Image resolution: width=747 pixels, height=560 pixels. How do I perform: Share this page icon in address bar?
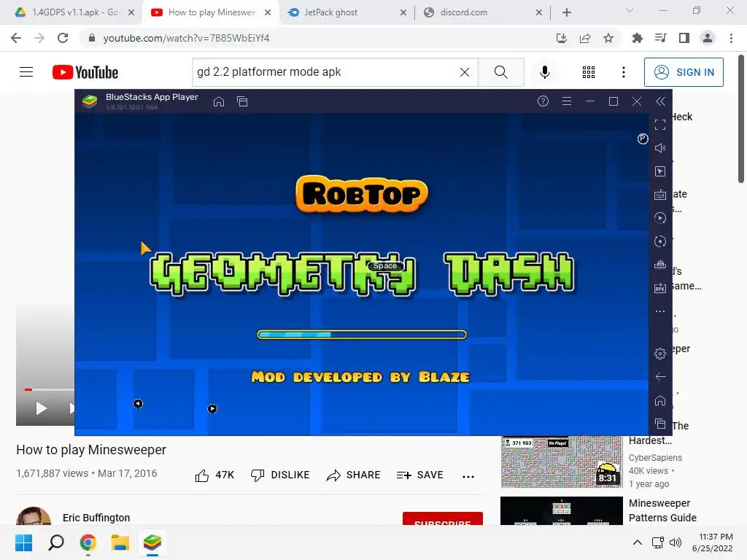pyautogui.click(x=585, y=38)
